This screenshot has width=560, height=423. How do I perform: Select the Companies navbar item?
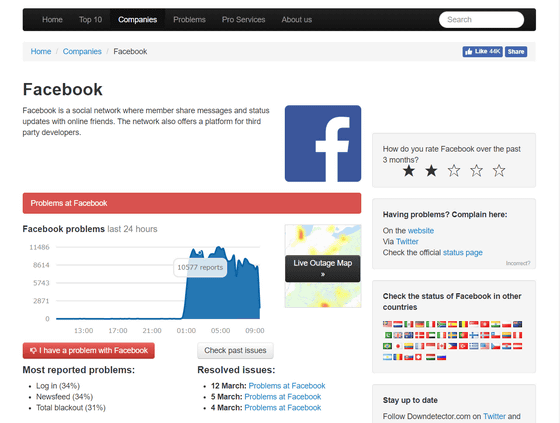(x=138, y=20)
